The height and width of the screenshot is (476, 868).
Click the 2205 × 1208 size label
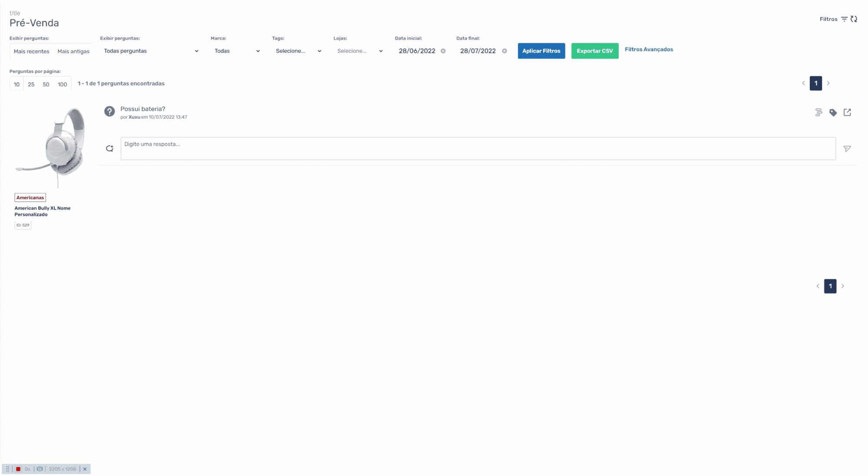(63, 469)
